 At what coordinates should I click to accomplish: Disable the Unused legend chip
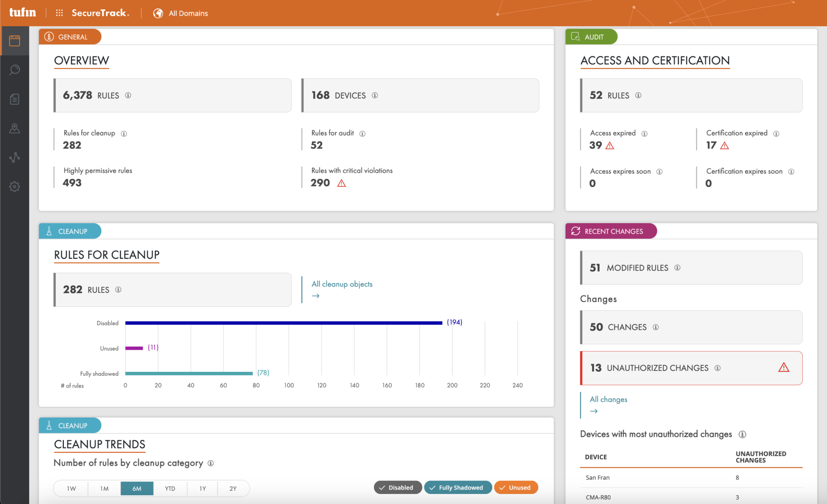(516, 487)
